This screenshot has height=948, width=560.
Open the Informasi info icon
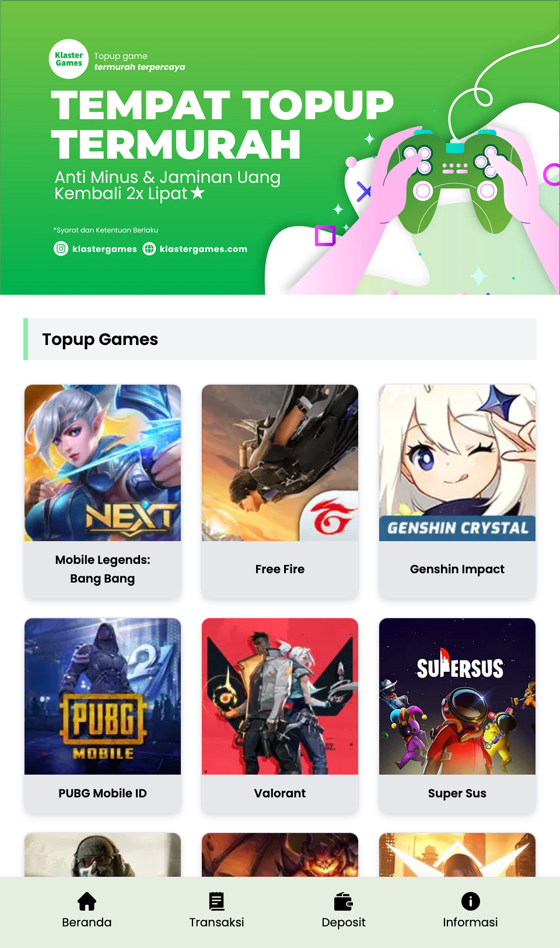(471, 901)
